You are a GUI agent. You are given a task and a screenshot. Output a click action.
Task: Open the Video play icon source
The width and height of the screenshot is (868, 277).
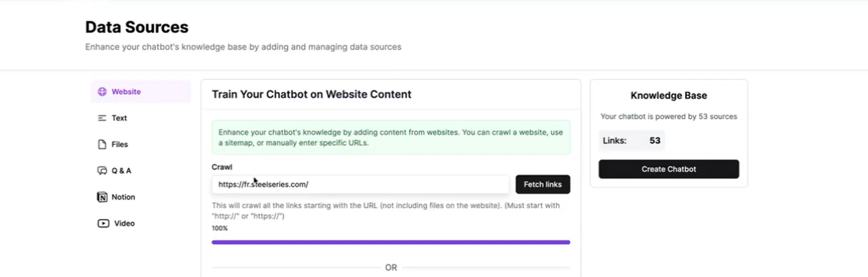[103, 223]
